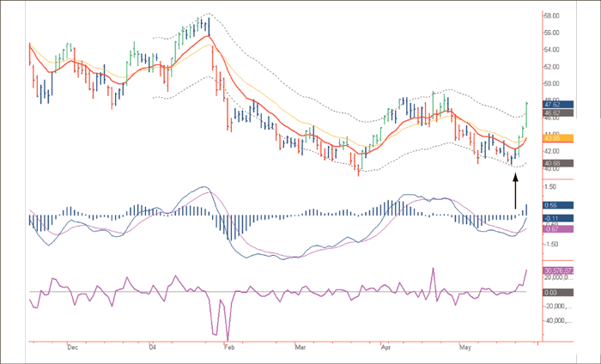Select the gray 40.60 price tag
Screen dimensions: 601x364
(x=556, y=163)
